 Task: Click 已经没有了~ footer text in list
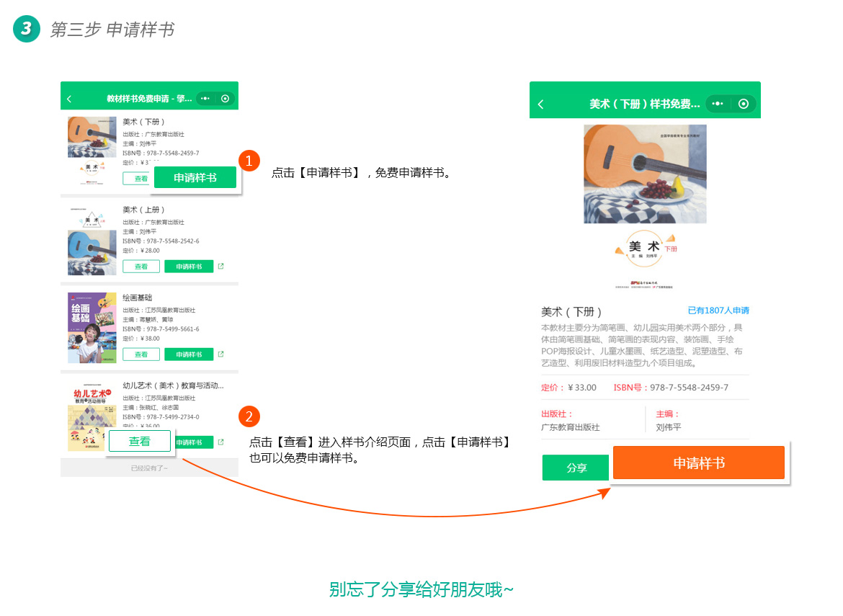click(x=149, y=468)
